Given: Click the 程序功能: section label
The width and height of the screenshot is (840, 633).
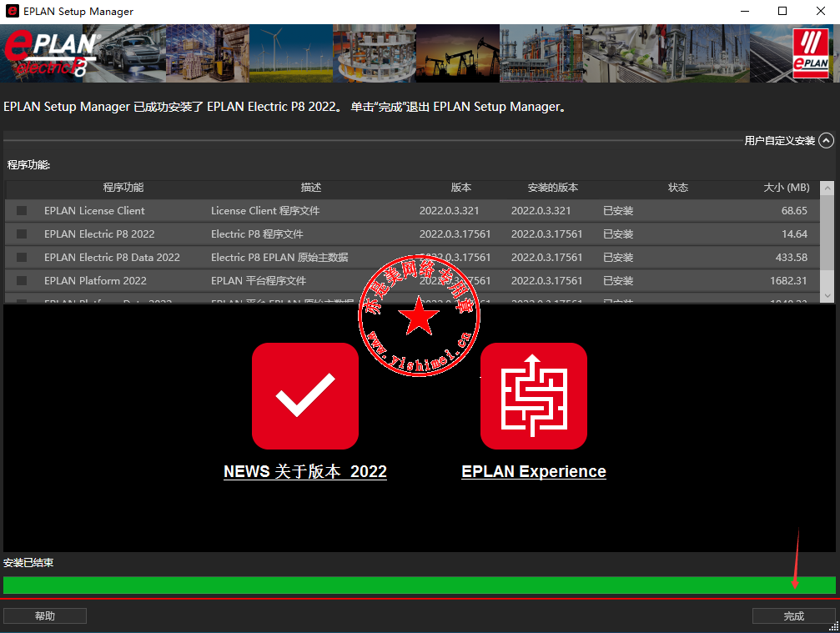Looking at the screenshot, I should (28, 164).
